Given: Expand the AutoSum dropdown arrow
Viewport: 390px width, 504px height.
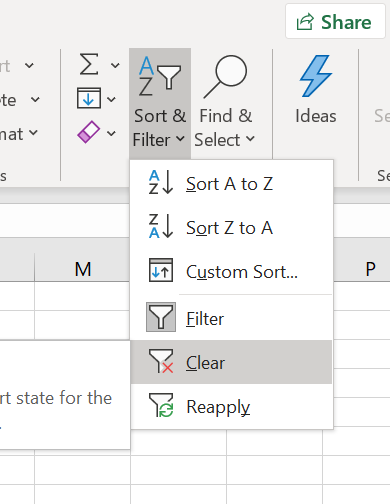Looking at the screenshot, I should [x=115, y=65].
